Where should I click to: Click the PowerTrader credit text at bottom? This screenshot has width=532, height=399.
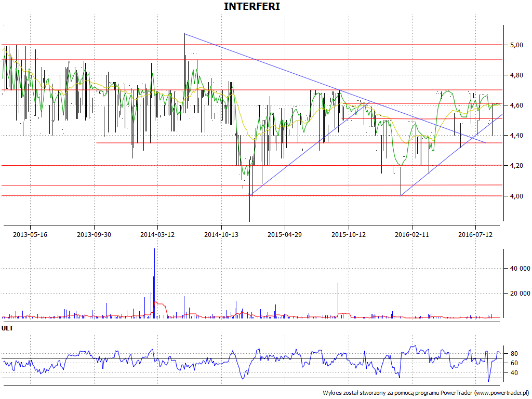tap(426, 393)
